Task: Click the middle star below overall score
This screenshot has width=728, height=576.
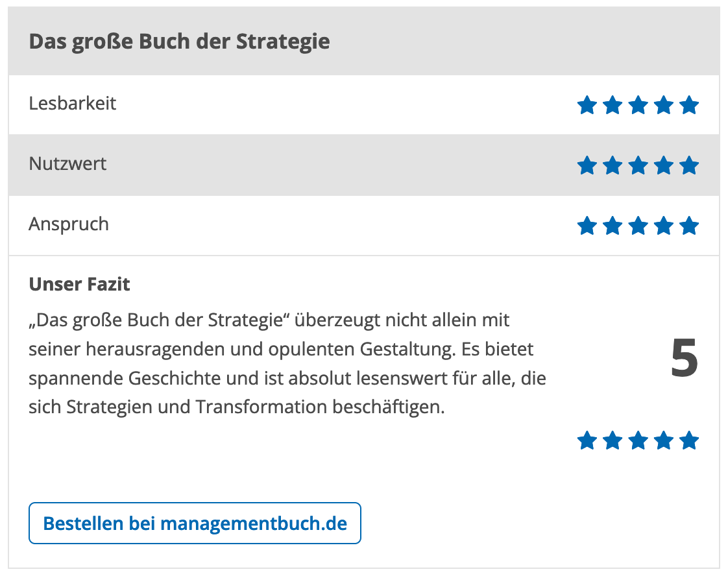Action: (x=638, y=441)
